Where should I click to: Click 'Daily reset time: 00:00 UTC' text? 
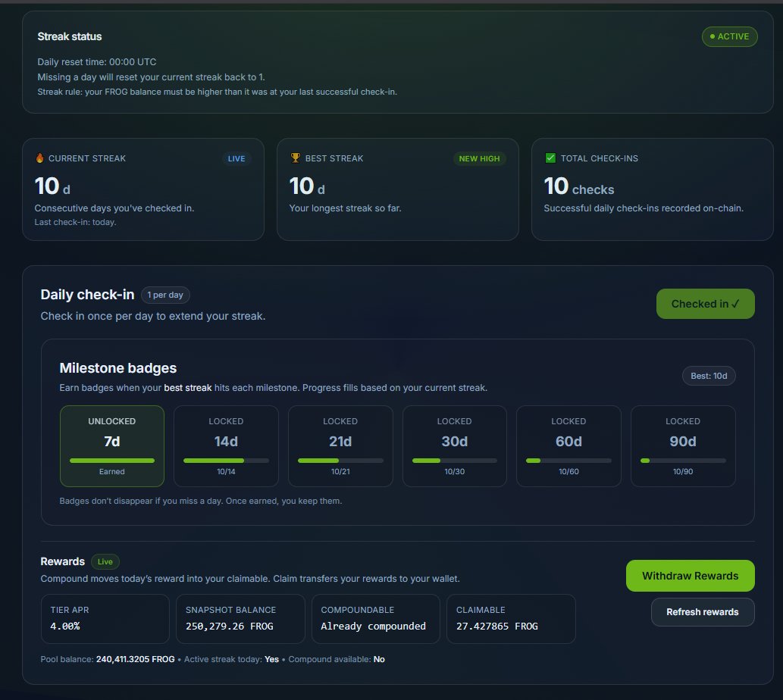point(97,62)
